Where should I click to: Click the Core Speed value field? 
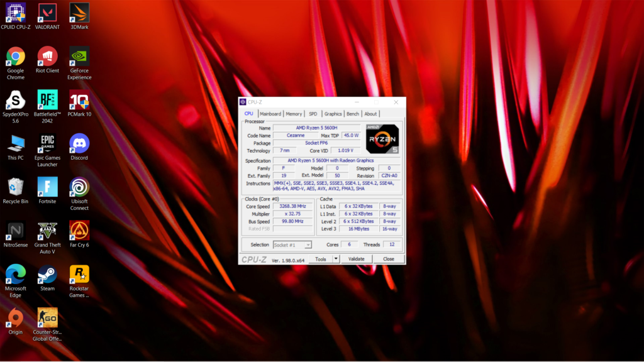point(292,206)
